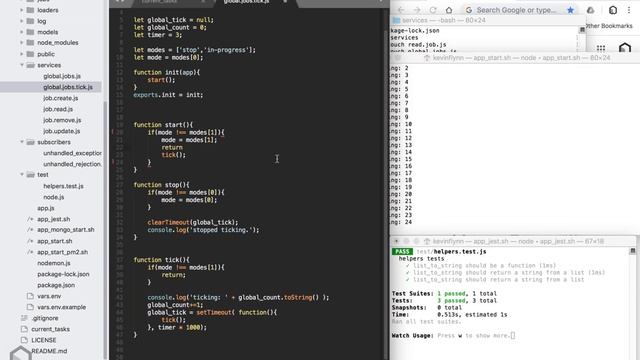Click the clearTimeout line in stop function
Screen dimensions: 640x360
click(x=192, y=222)
